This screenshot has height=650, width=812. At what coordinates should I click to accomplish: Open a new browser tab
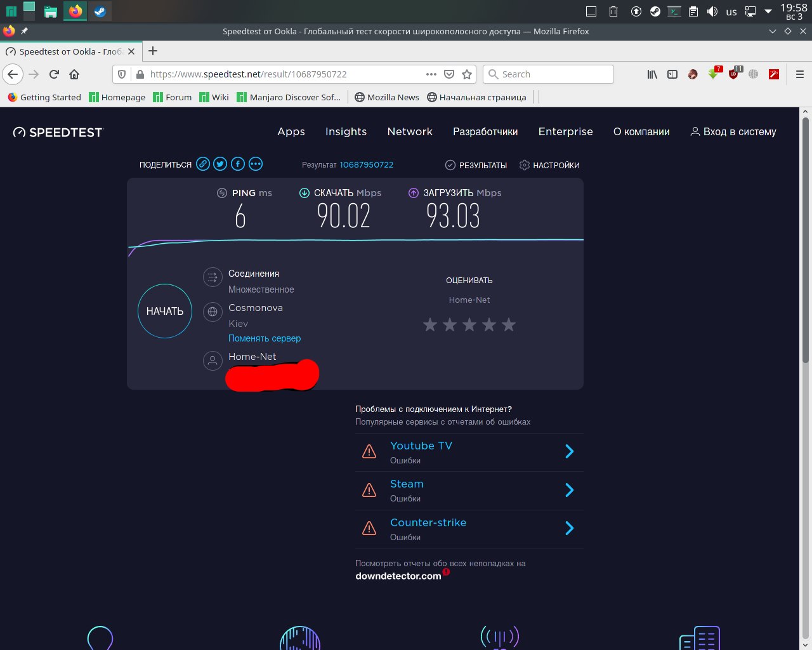point(152,51)
